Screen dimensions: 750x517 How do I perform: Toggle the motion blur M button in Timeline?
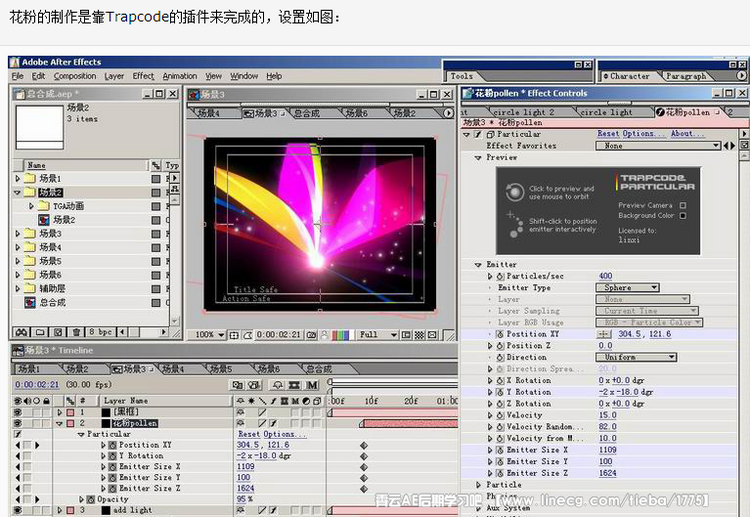click(x=312, y=385)
